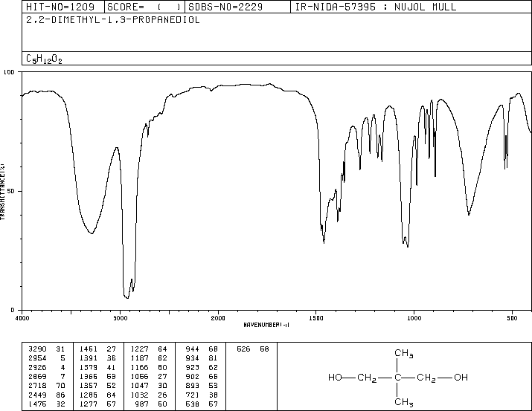Select the 1187 peak table entry
The height and width of the screenshot is (411, 532).
pyautogui.click(x=149, y=358)
